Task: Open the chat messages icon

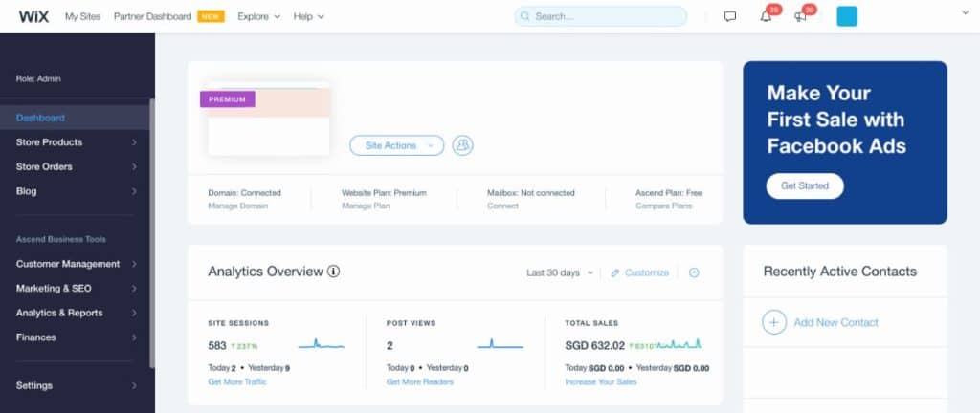Action: click(730, 17)
